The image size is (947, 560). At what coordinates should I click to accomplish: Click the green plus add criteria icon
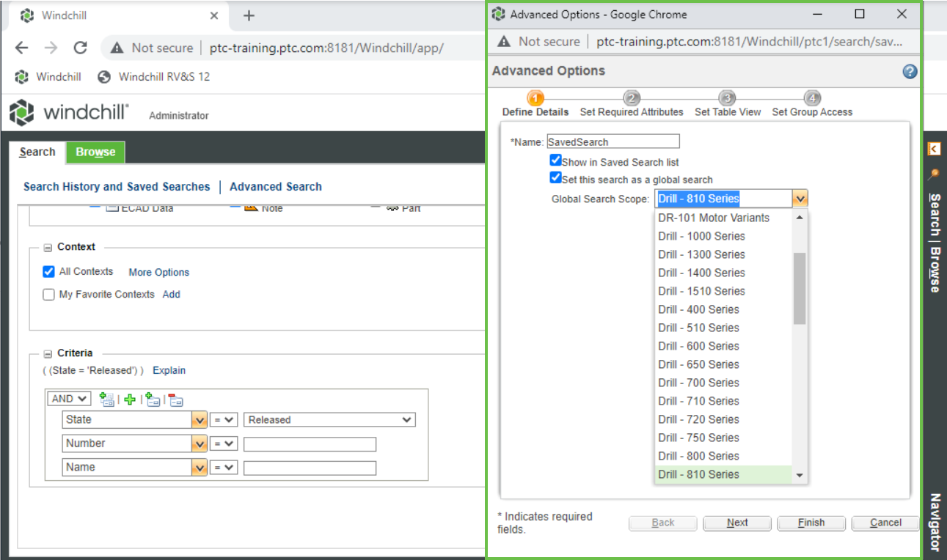point(130,399)
